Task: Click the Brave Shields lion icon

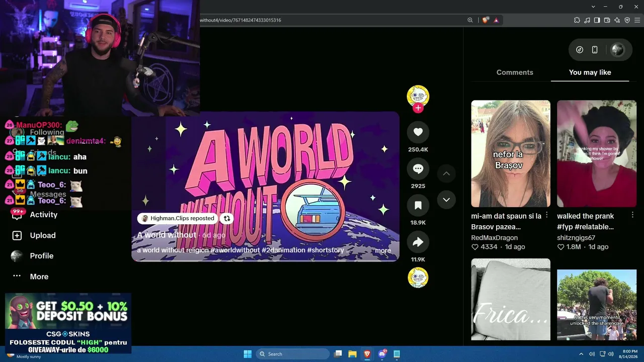Action: (x=485, y=20)
